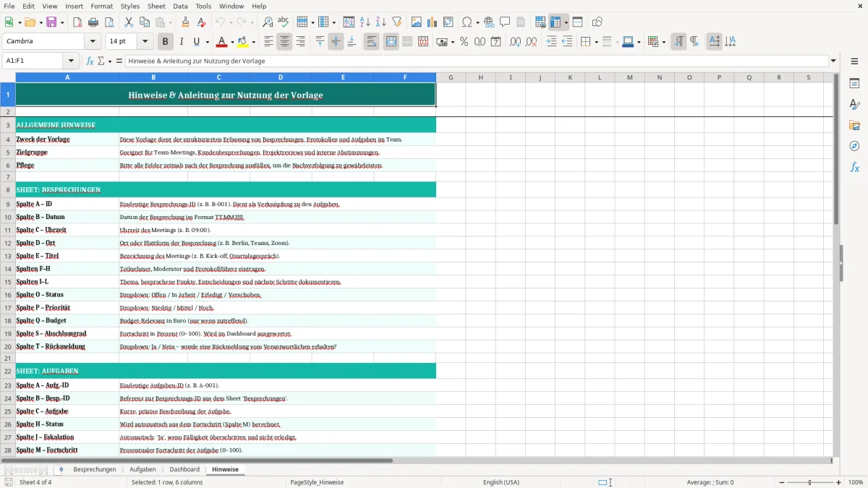Open Find and Replace icon
The image size is (868, 488).
click(x=268, y=22)
